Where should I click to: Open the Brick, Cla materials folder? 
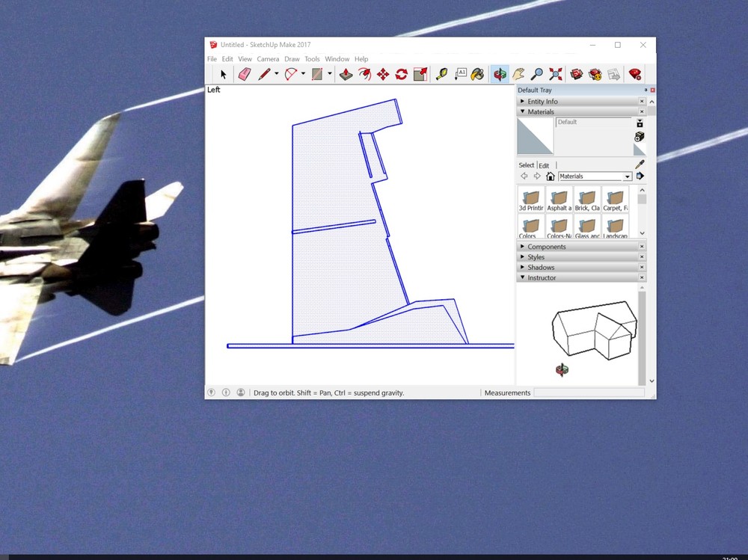587,198
